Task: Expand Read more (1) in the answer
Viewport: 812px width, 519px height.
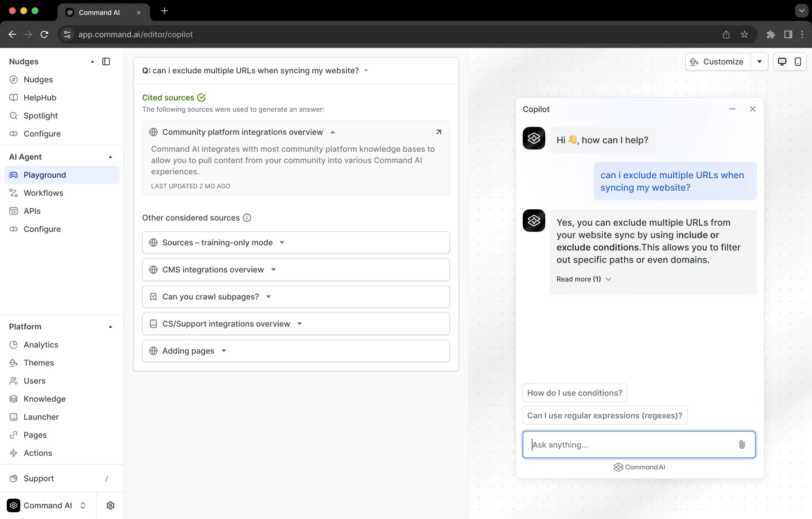Action: [584, 279]
